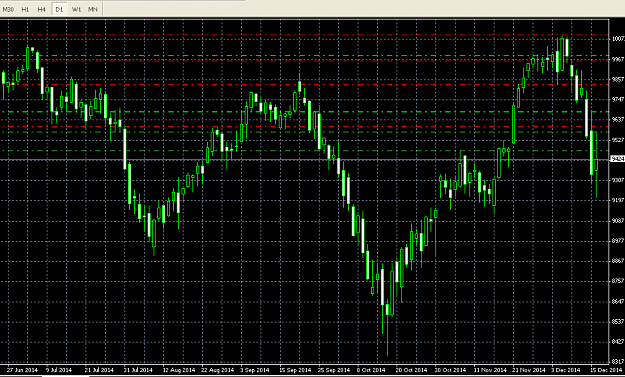The height and width of the screenshot is (377, 625).
Task: Select the H1 timeframe button
Action: click(x=25, y=9)
